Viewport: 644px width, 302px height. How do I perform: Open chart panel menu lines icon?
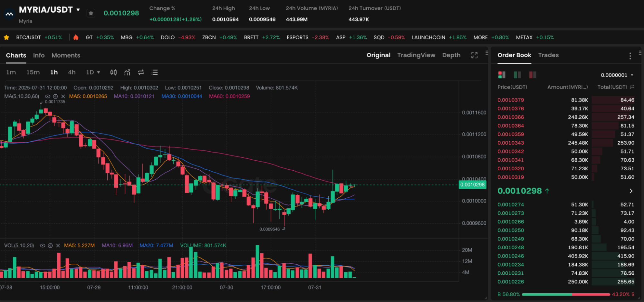click(487, 52)
